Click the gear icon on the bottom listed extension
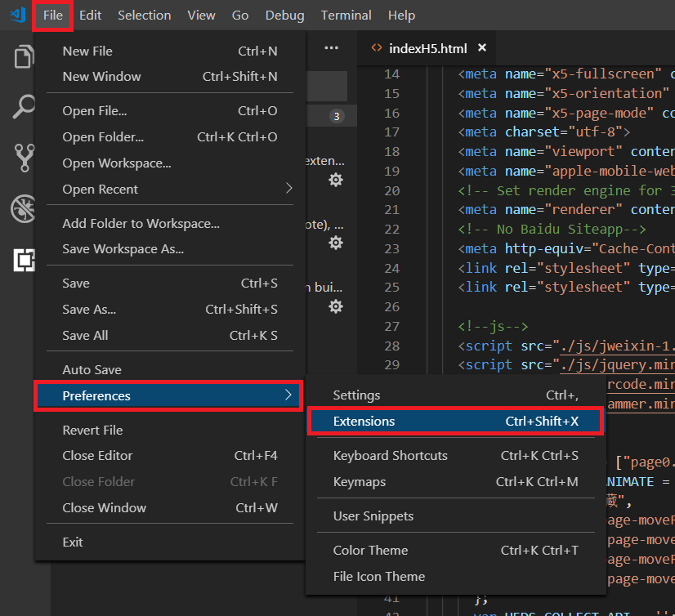 (x=335, y=306)
